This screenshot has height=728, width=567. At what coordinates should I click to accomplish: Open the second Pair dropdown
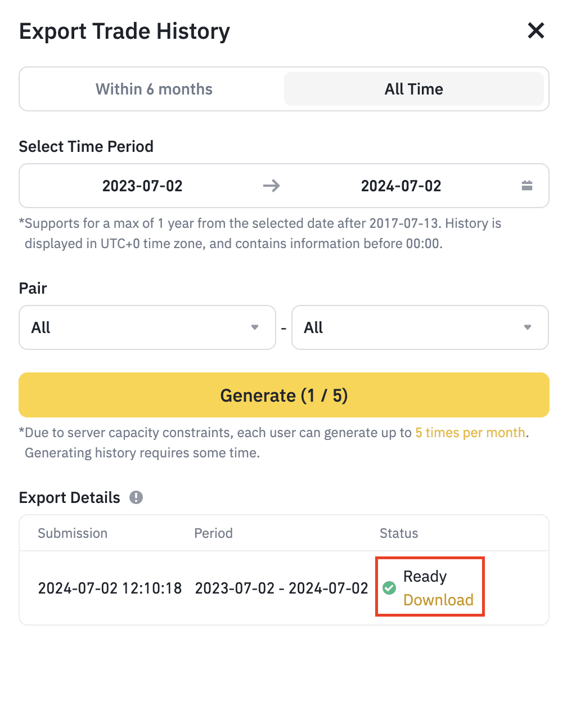pos(419,327)
